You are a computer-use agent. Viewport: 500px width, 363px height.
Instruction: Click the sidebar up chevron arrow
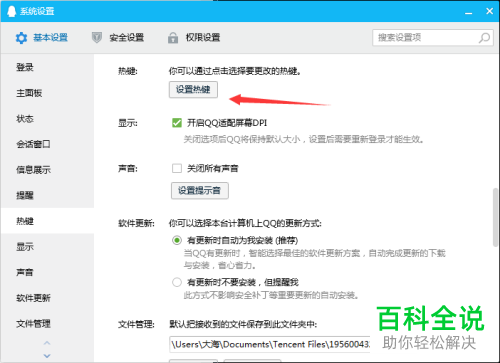tap(47, 343)
